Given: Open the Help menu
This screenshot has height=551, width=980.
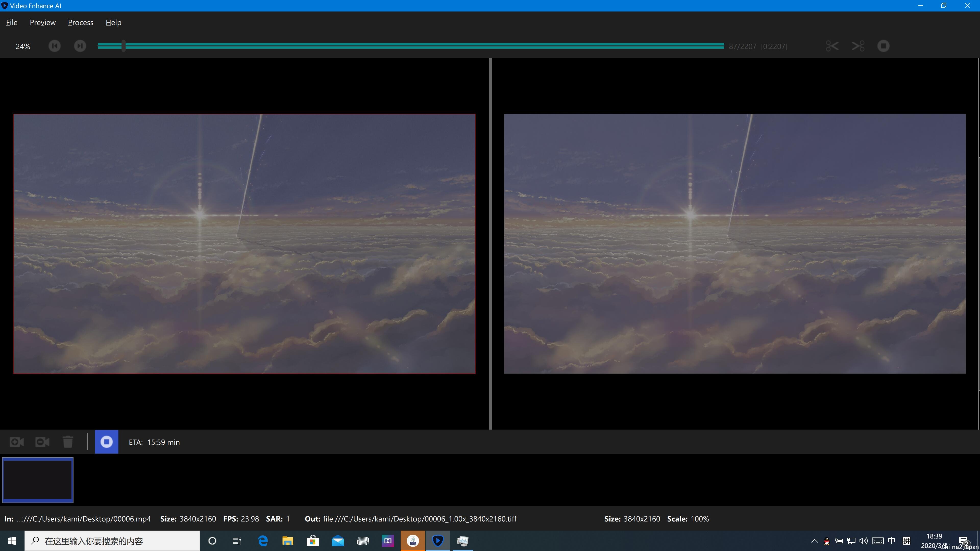Looking at the screenshot, I should click(113, 22).
